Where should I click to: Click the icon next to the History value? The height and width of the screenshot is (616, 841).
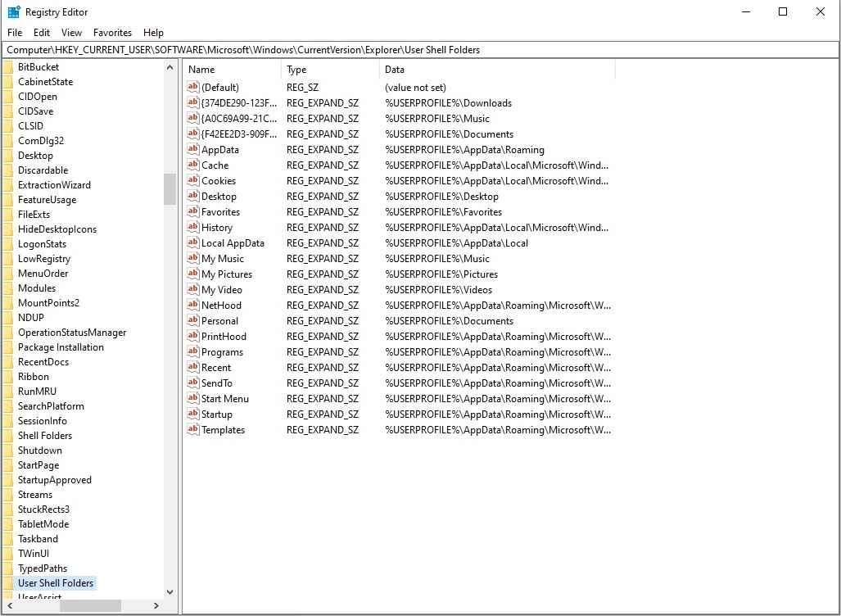[193, 227]
